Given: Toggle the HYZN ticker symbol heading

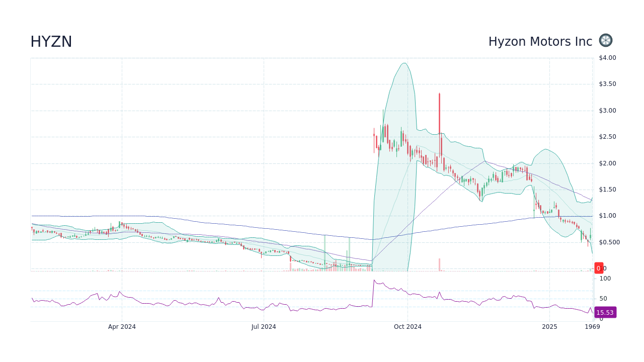Looking at the screenshot, I should pyautogui.click(x=51, y=42).
